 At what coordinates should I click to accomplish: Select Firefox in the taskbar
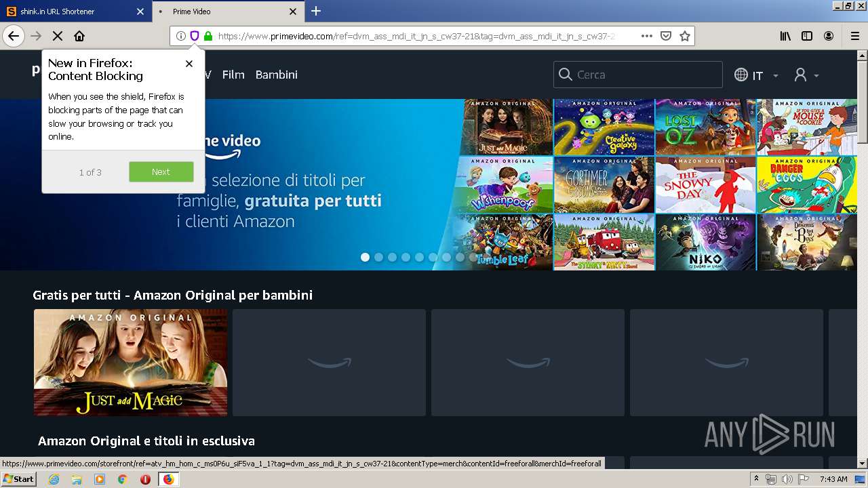pos(168,479)
